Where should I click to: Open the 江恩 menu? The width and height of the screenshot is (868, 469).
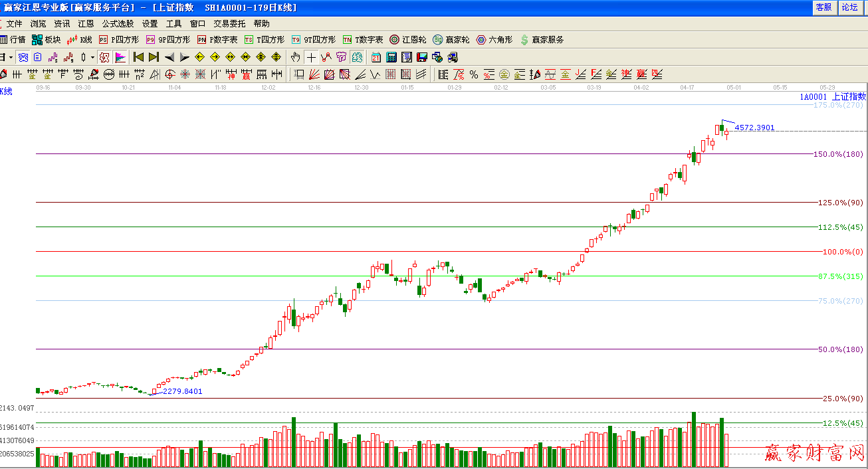[x=86, y=24]
